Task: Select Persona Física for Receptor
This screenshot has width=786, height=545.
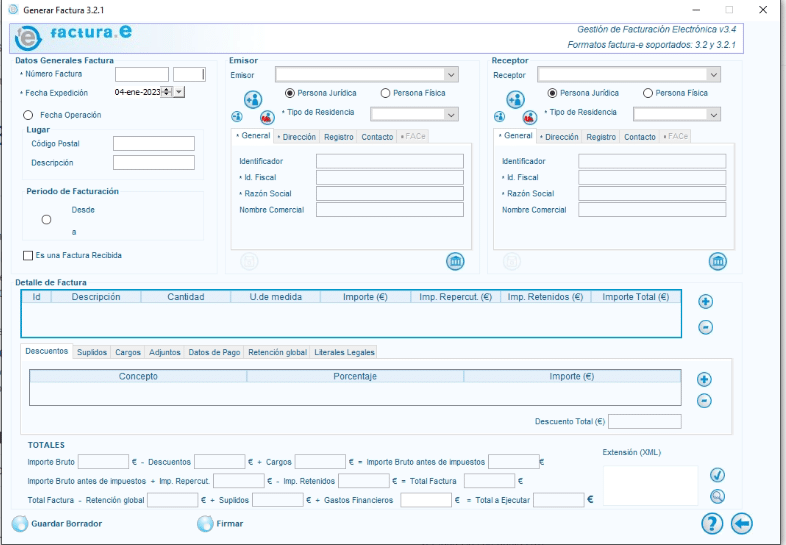Action: click(648, 93)
